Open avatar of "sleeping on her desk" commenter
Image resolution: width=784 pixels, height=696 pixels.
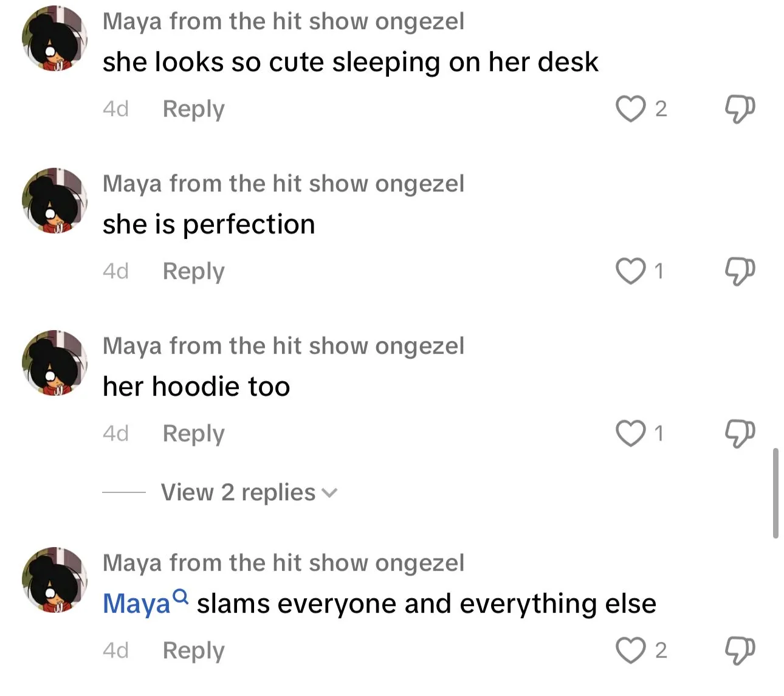(x=55, y=39)
